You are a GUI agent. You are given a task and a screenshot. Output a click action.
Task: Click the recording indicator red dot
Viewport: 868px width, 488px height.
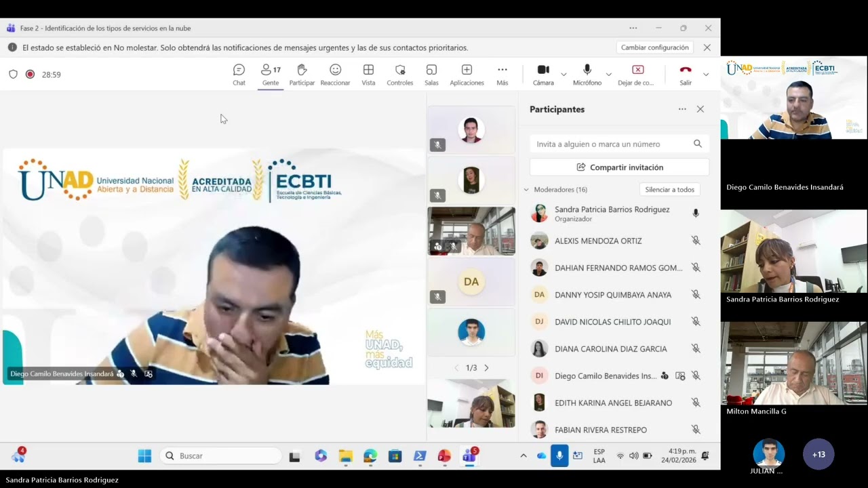[30, 75]
